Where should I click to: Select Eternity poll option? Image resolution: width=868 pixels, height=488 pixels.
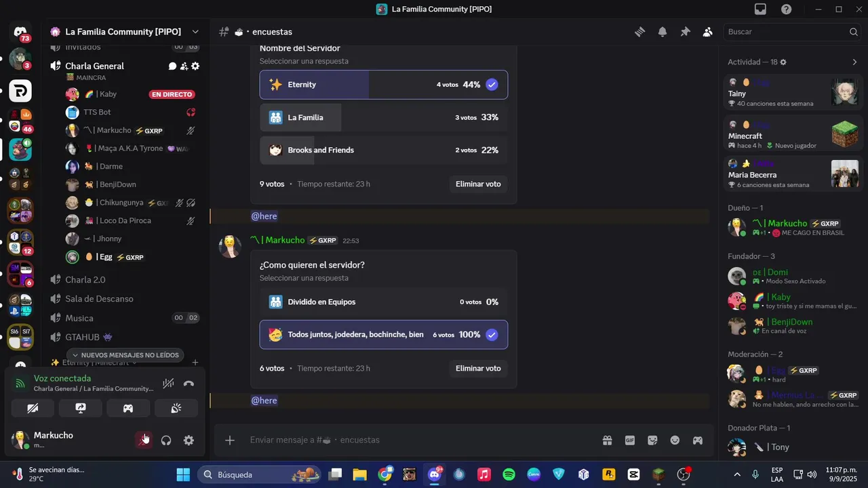tap(383, 85)
